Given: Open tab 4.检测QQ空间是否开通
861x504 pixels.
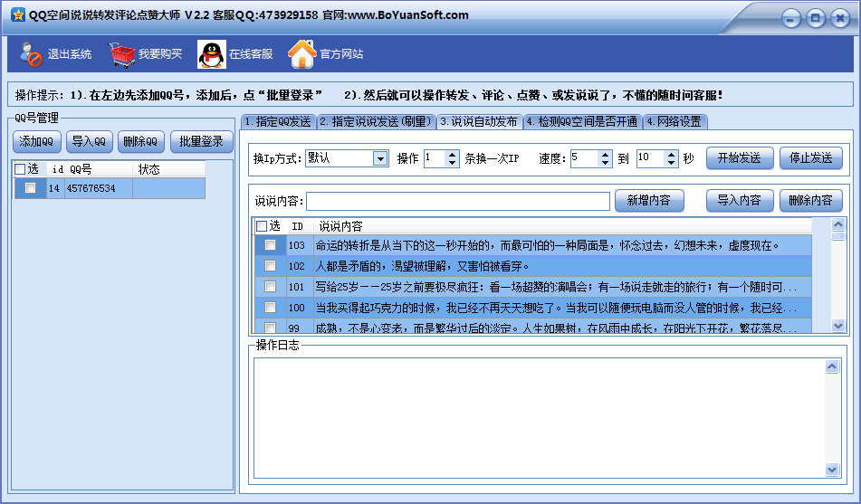Looking at the screenshot, I should (583, 122).
